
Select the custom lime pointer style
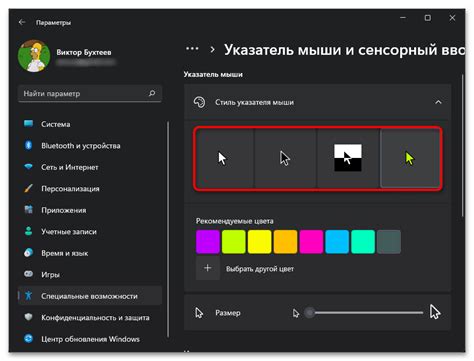410,158
